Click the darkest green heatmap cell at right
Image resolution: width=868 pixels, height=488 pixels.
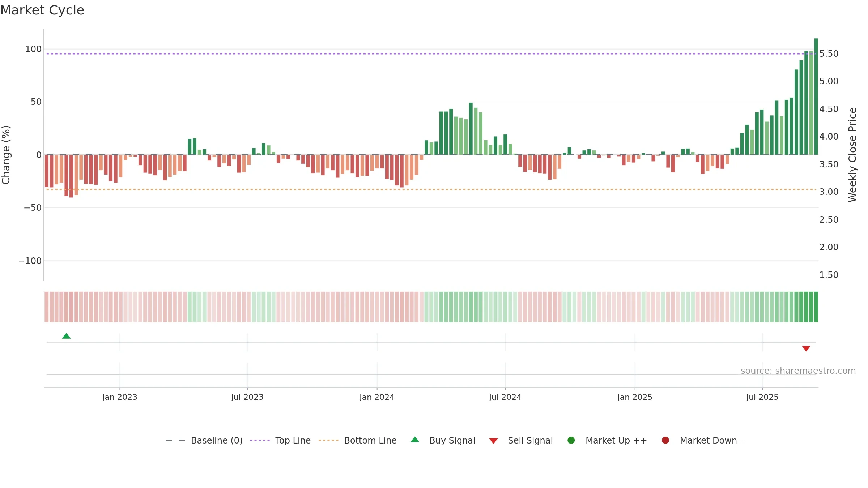[x=816, y=307]
